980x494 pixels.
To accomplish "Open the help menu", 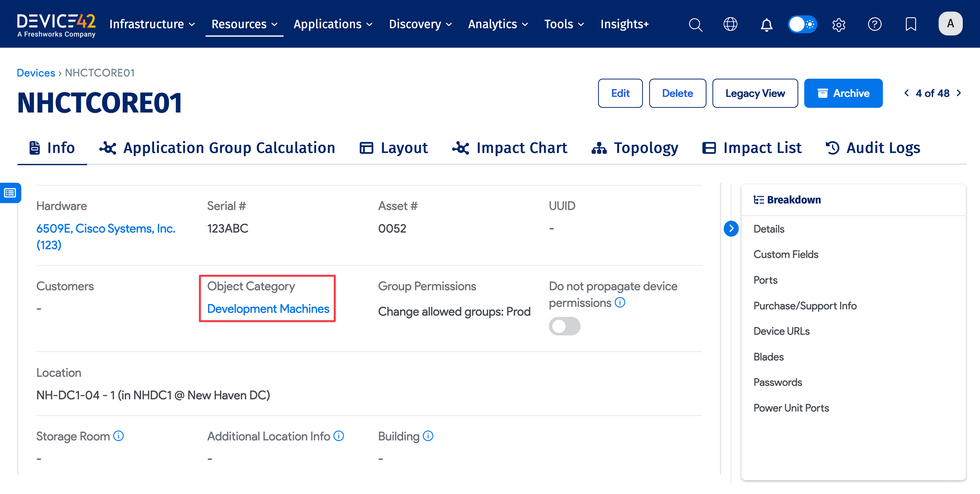I will (x=875, y=24).
